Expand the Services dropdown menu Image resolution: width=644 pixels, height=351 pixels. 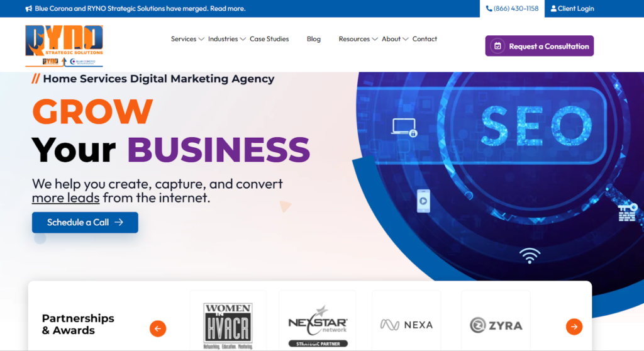click(187, 39)
